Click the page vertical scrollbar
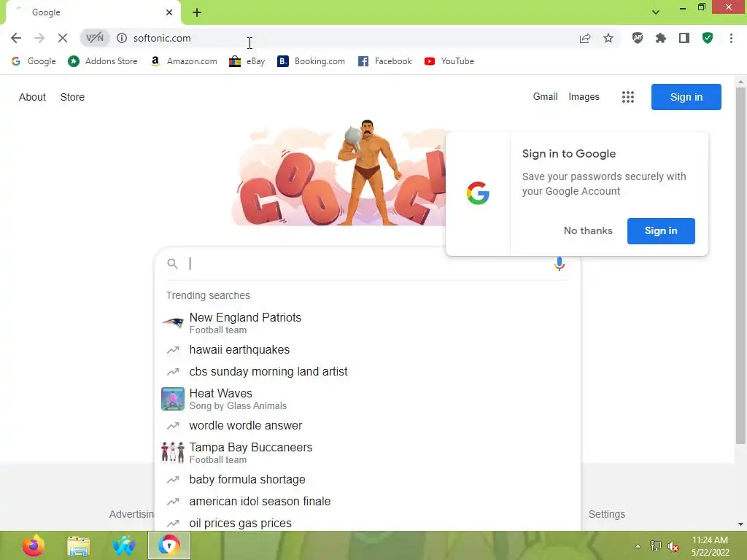This screenshot has width=747, height=560. pos(740,265)
